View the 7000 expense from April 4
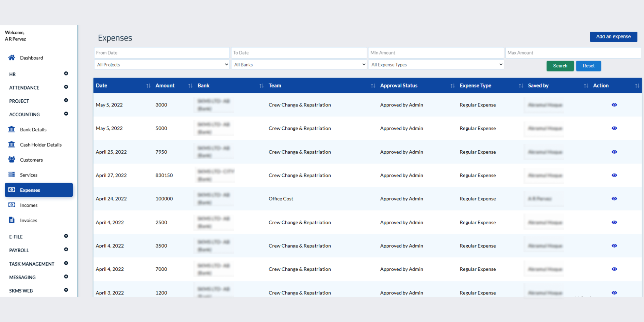This screenshot has width=644, height=322. [614, 269]
